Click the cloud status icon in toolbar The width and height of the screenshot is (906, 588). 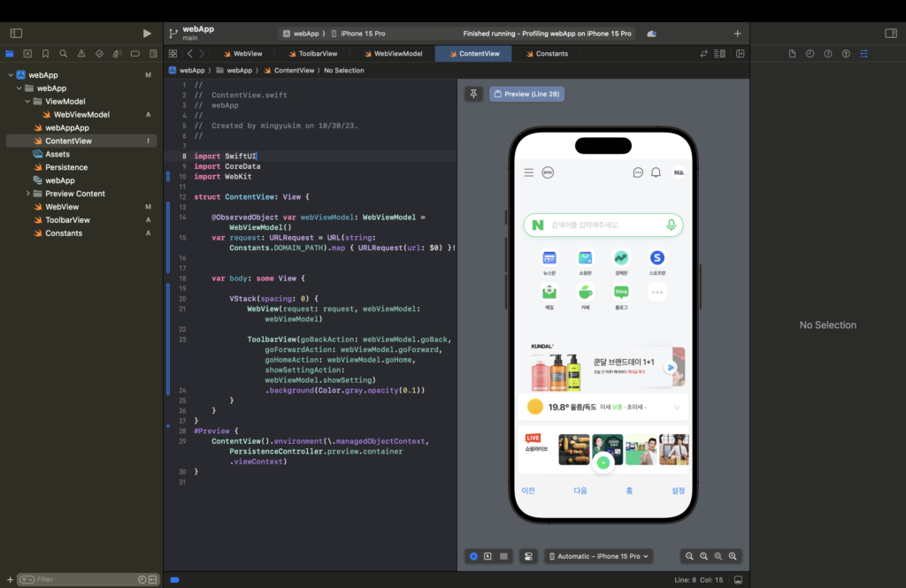click(651, 34)
